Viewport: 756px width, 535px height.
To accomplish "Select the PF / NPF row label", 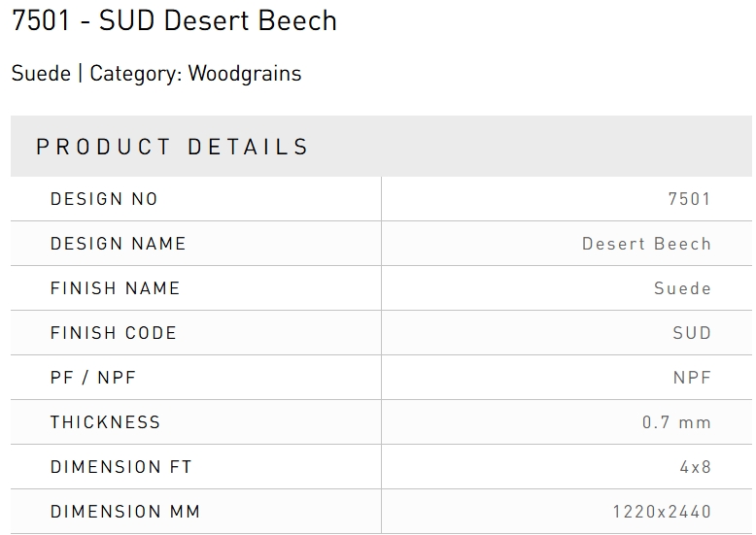I will click(93, 378).
